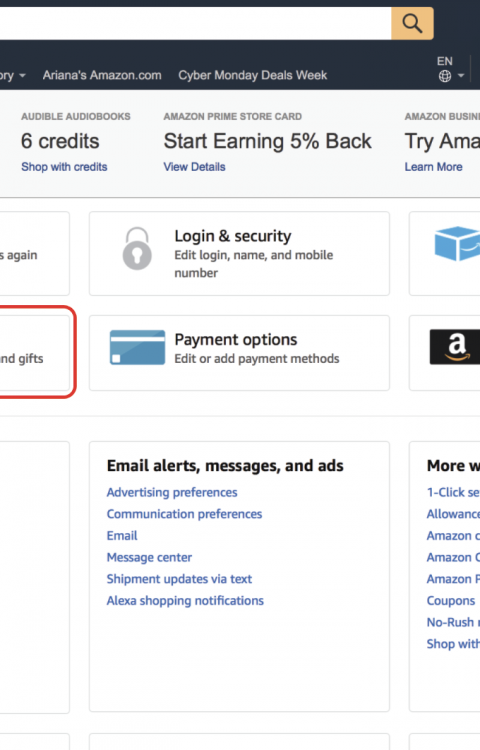Click the Coupons link

451,601
